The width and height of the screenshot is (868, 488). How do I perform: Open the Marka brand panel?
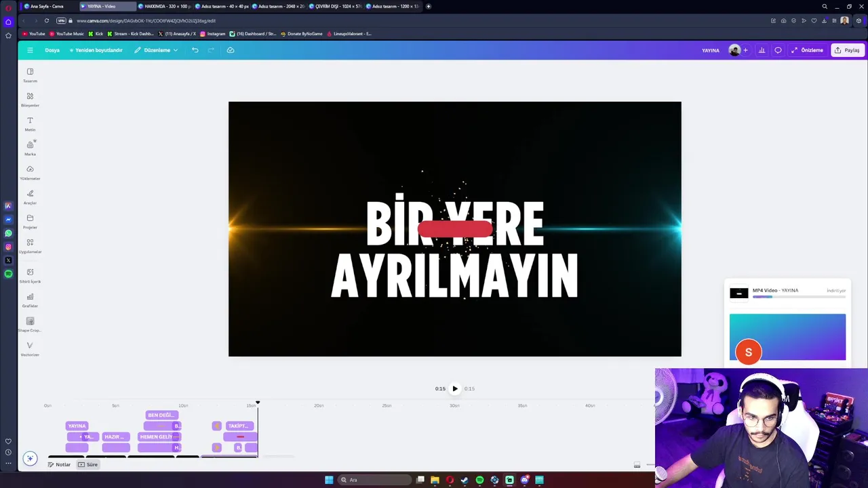[30, 148]
